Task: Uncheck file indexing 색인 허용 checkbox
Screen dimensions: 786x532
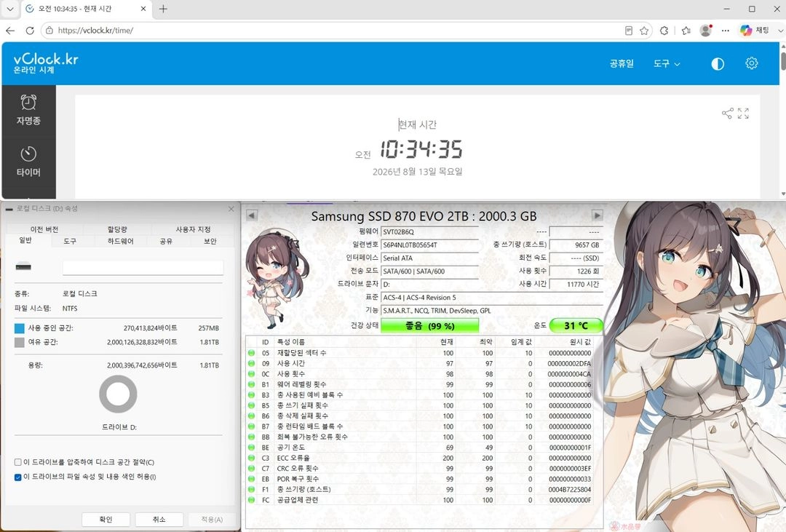Action: pyautogui.click(x=18, y=477)
